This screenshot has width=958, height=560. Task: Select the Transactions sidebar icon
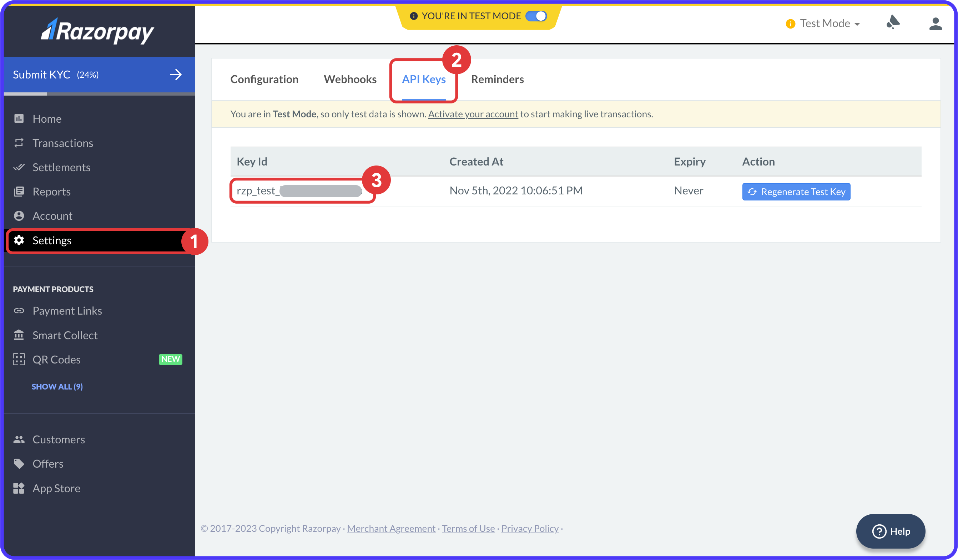point(19,143)
